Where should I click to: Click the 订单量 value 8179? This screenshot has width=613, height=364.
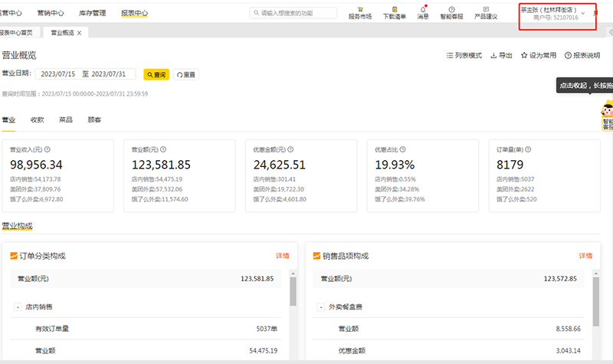[x=510, y=165]
